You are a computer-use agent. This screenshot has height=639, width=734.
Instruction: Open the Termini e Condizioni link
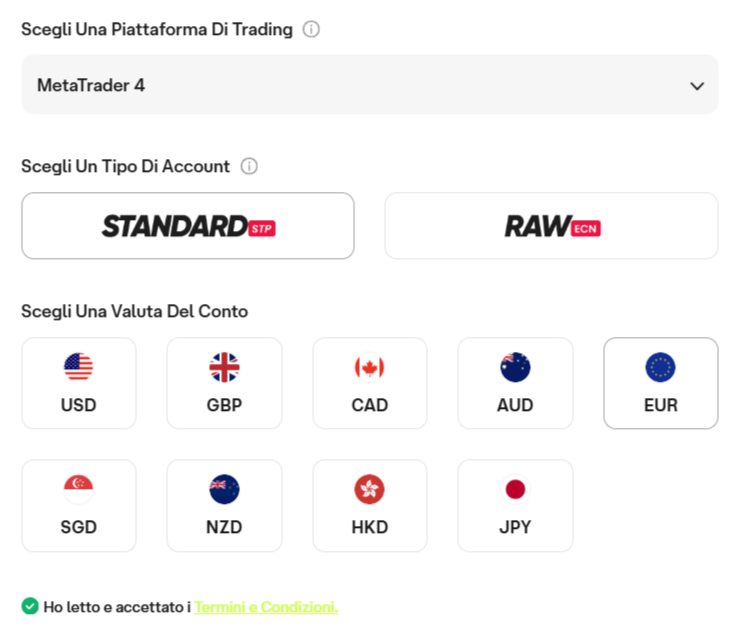(266, 607)
